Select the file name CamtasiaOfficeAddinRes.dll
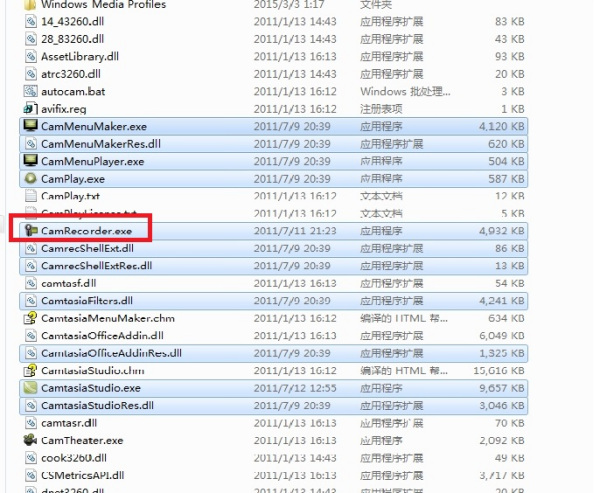 point(111,353)
